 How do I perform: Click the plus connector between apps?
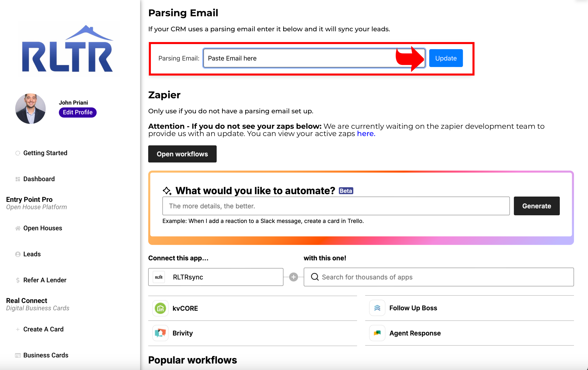(293, 277)
